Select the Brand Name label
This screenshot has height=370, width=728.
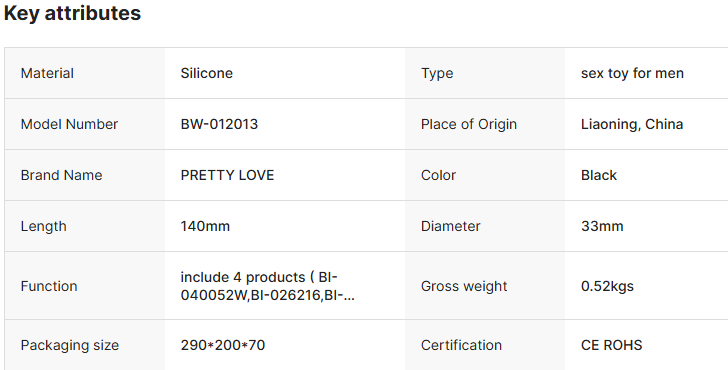[x=61, y=175]
